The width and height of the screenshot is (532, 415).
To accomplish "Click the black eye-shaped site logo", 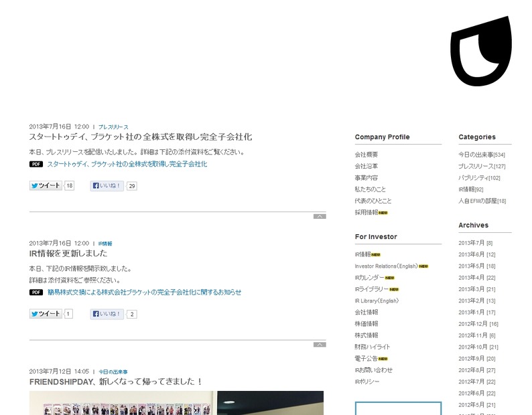I will (x=481, y=51).
